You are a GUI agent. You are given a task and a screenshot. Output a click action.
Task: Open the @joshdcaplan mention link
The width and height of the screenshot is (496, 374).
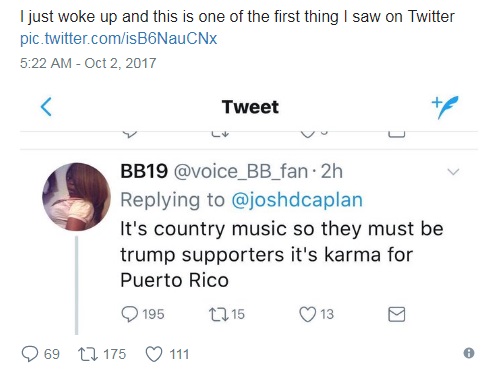(x=297, y=200)
